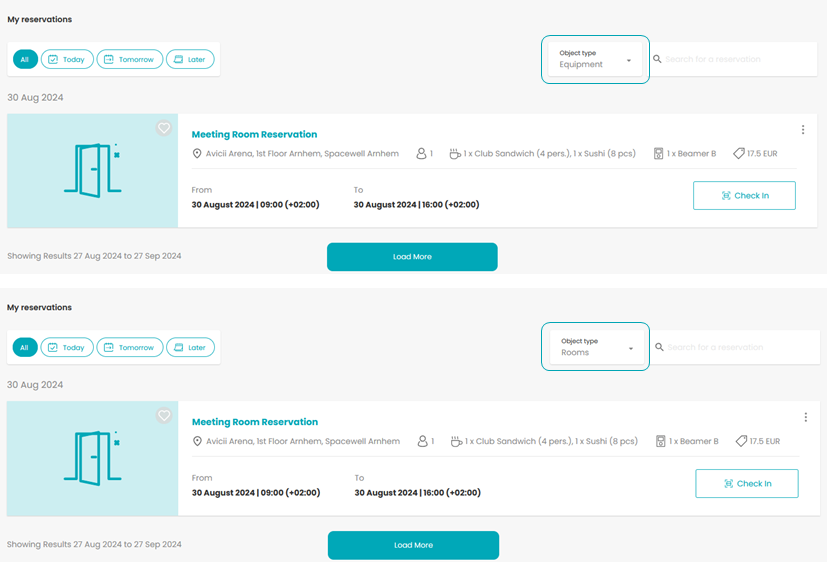Click the dropdown arrow next to Equipment

tap(629, 61)
